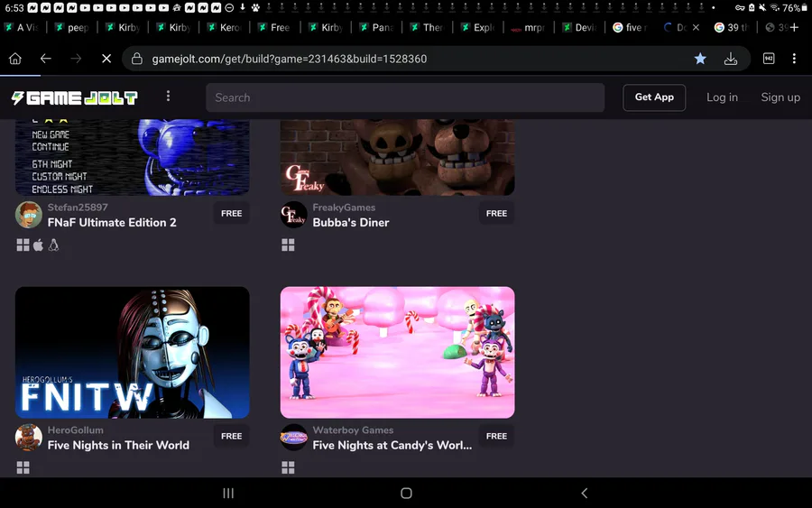This screenshot has width=812, height=508.
Task: Click FREE badge on FNaF Ultimate Edition 2
Action: tap(232, 213)
